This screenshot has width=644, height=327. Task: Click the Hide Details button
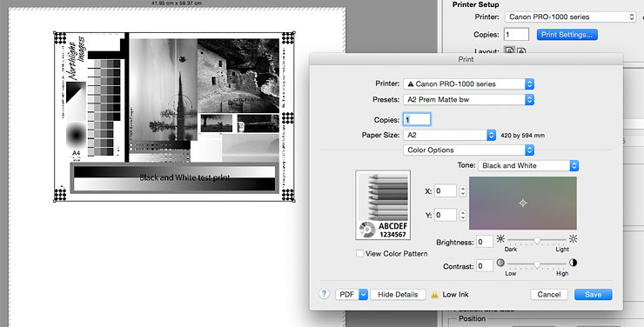point(398,294)
